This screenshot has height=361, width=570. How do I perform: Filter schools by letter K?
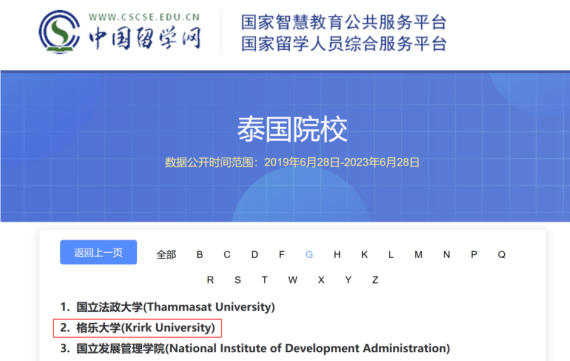tap(364, 254)
